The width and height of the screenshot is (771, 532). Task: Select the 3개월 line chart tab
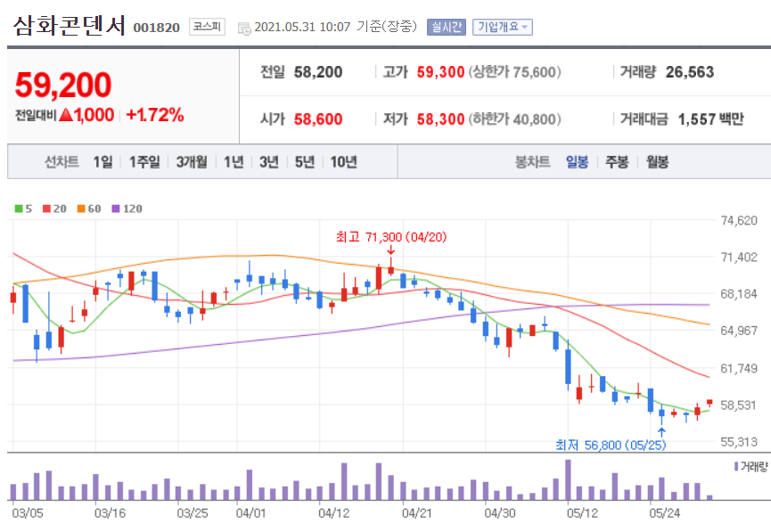coord(192,162)
